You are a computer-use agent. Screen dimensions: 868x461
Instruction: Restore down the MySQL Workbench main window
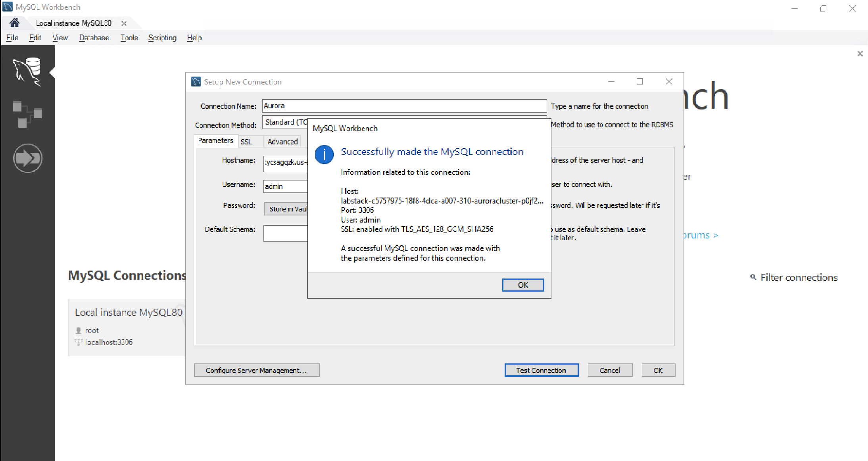click(823, 9)
